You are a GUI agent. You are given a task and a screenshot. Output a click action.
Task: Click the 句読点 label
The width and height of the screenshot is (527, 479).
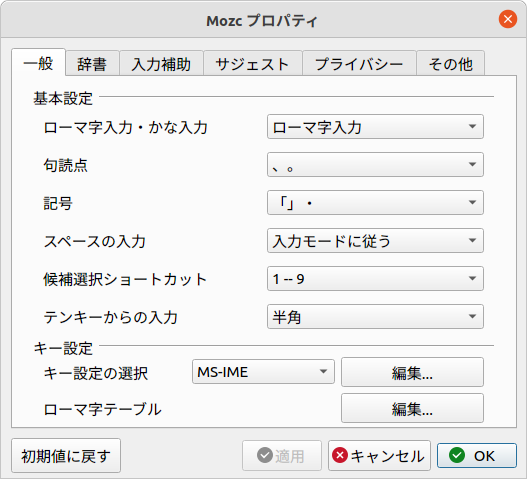[x=66, y=165]
